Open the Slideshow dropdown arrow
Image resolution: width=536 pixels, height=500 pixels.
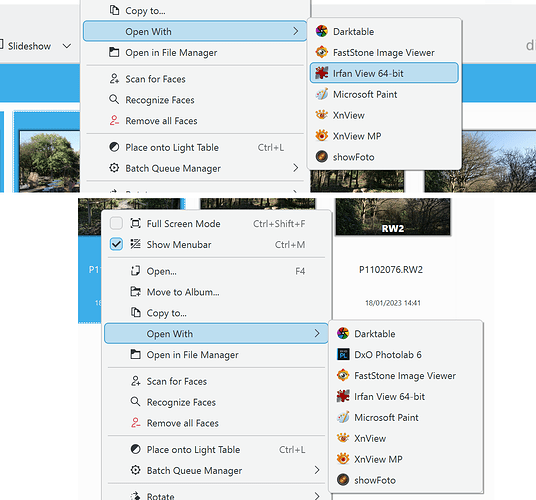(x=67, y=46)
